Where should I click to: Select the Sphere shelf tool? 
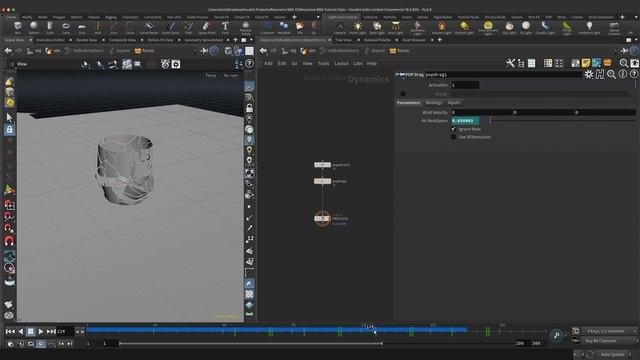click(34, 27)
